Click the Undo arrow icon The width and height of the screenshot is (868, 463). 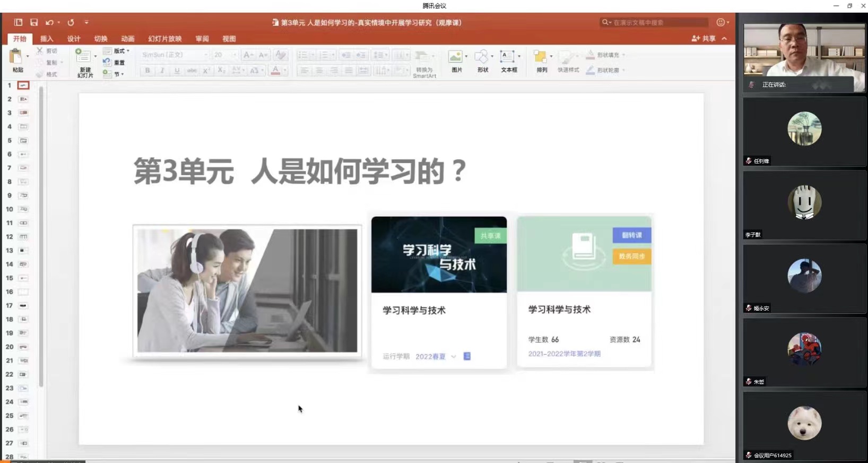click(49, 22)
